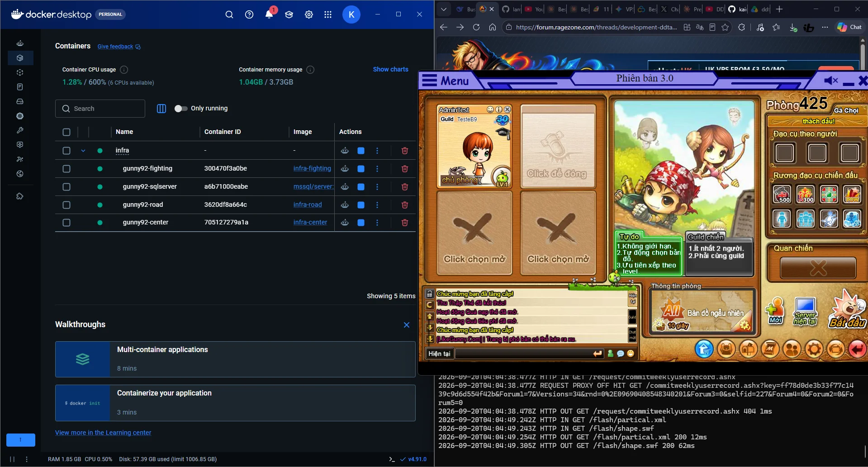The width and height of the screenshot is (868, 467).
Task: Stop the gunny92-fighting container
Action: coord(361,168)
